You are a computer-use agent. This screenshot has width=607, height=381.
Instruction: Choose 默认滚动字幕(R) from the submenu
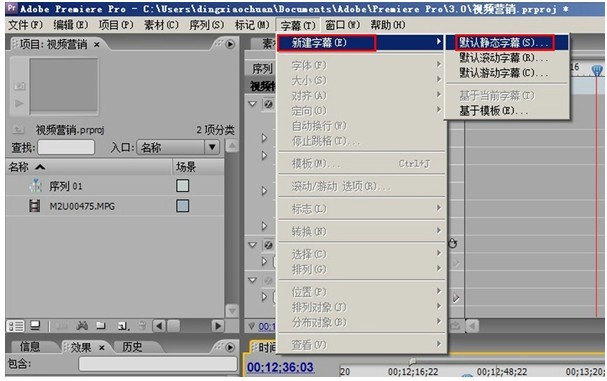pos(507,58)
